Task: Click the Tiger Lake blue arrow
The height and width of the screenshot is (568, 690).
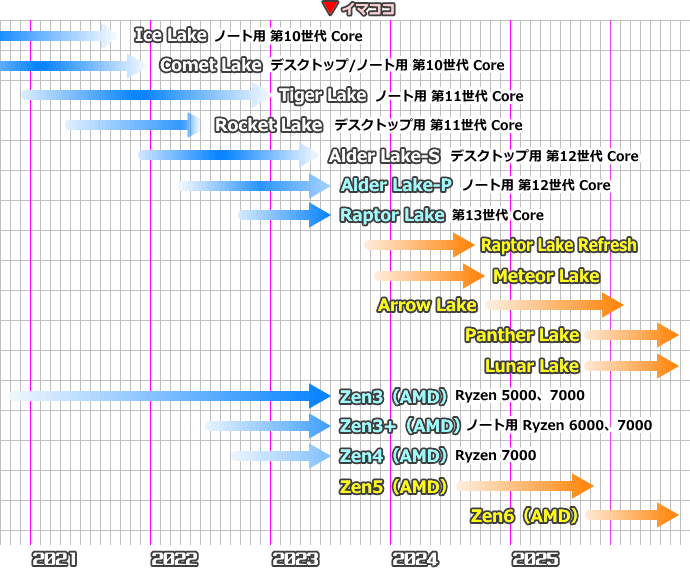Action: click(147, 95)
